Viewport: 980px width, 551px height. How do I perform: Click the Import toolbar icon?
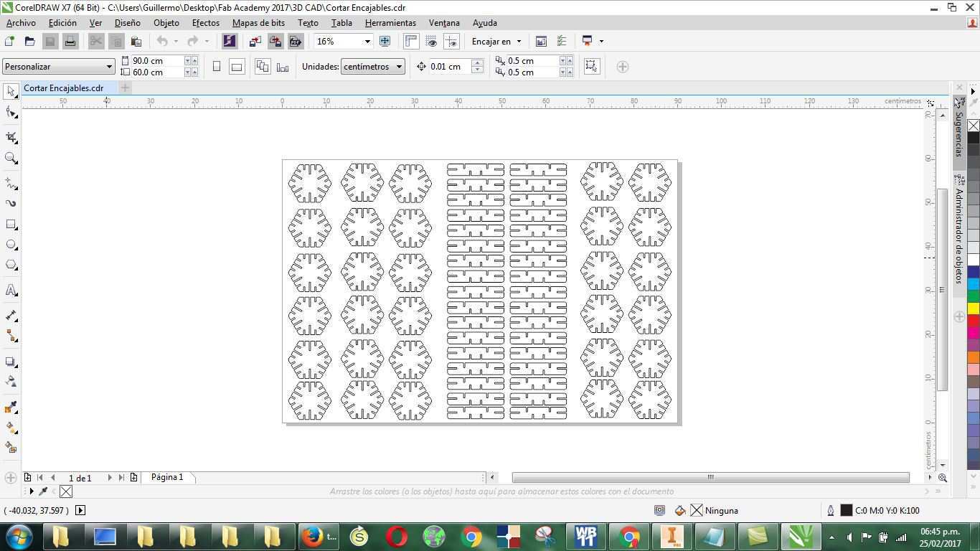click(x=255, y=42)
